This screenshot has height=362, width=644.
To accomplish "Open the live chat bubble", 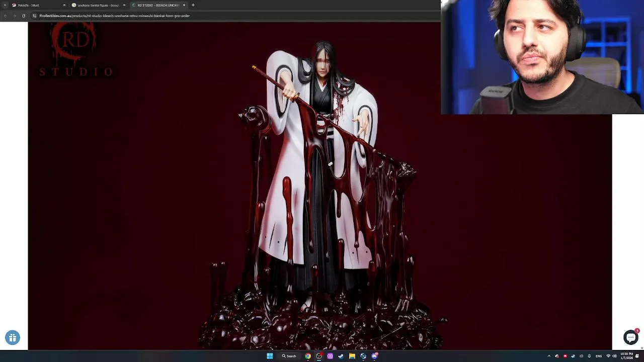I will pyautogui.click(x=630, y=337).
